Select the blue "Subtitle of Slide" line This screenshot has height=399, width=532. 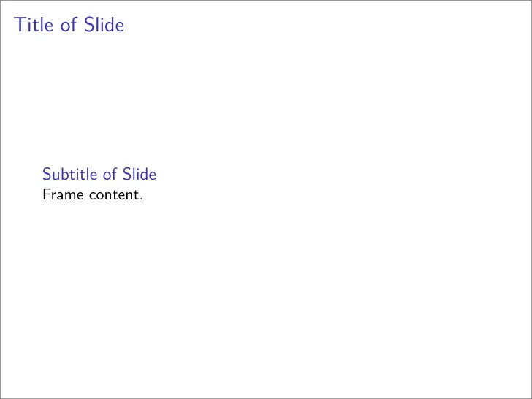point(99,174)
